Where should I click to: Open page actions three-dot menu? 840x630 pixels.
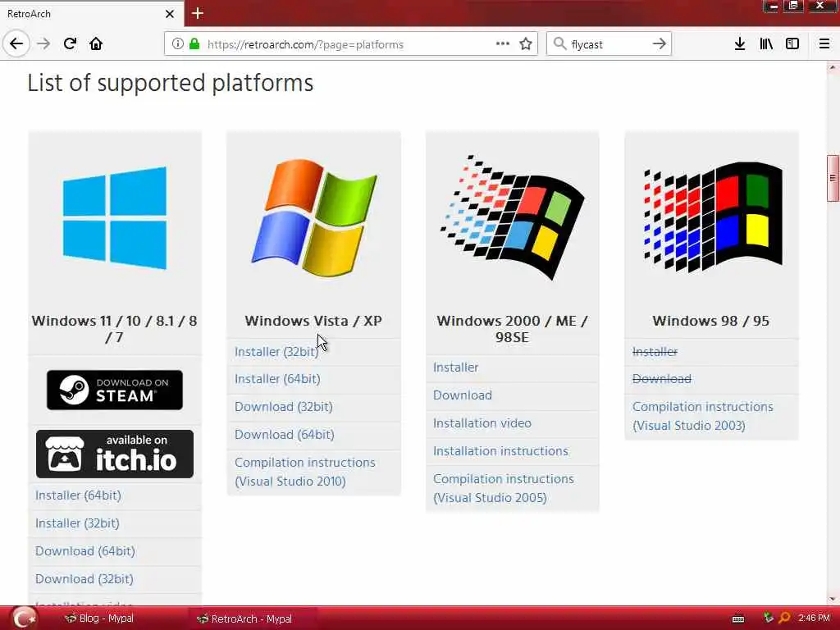(x=503, y=44)
